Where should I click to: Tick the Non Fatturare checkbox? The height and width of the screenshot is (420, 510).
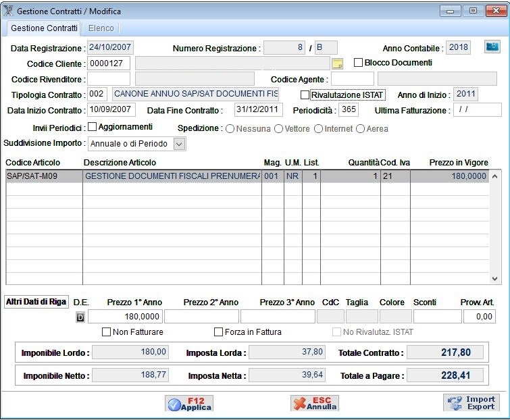click(106, 332)
